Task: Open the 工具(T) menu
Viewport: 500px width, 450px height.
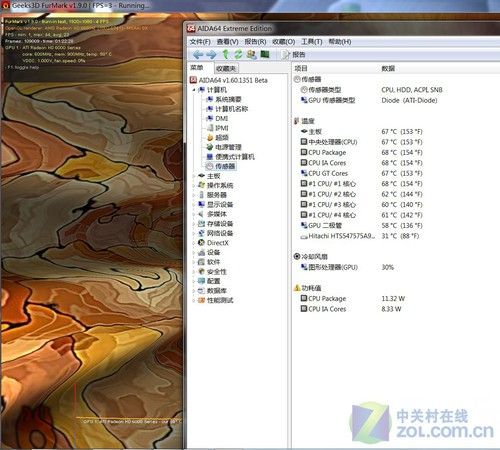Action: (312, 42)
